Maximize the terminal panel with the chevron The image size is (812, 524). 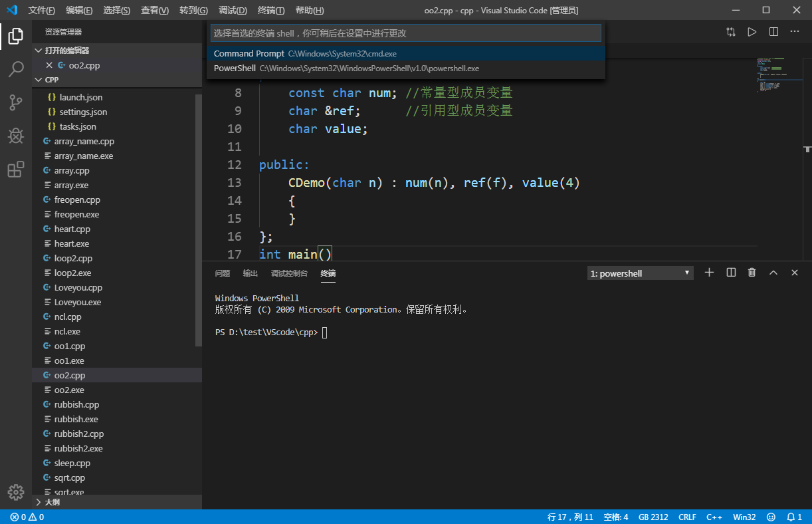point(773,272)
